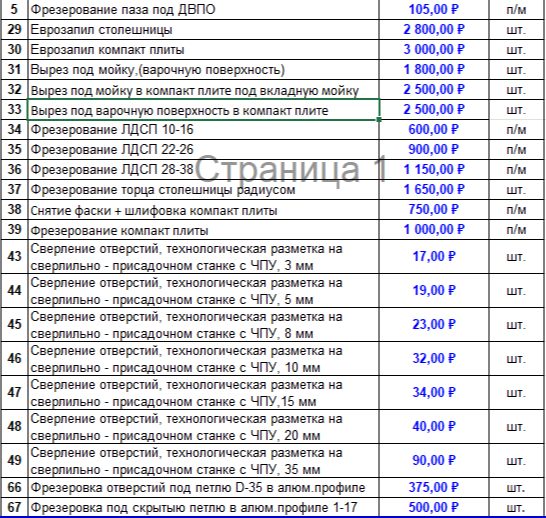Screen dimensions: 546x518
Task: Select 'Вырез под варочную поверхность в компакт плите'
Action: [x=203, y=110]
